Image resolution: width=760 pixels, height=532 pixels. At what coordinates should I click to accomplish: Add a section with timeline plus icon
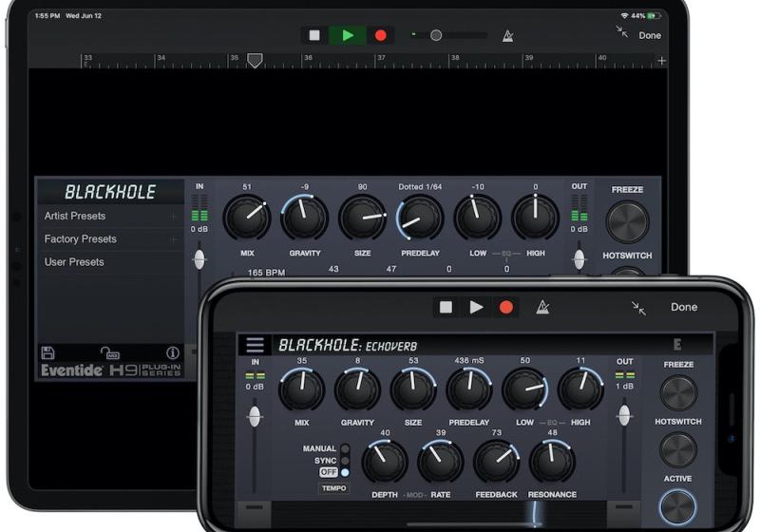(661, 61)
